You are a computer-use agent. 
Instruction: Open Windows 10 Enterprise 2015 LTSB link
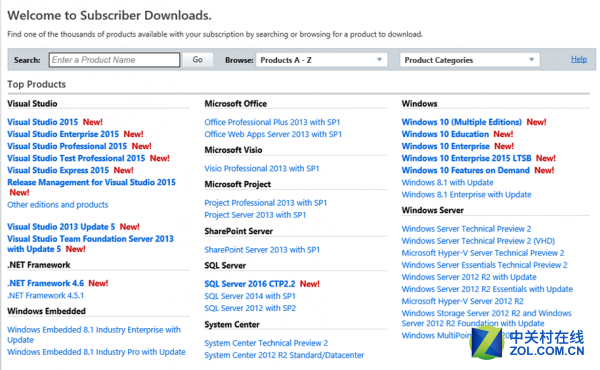(x=466, y=158)
